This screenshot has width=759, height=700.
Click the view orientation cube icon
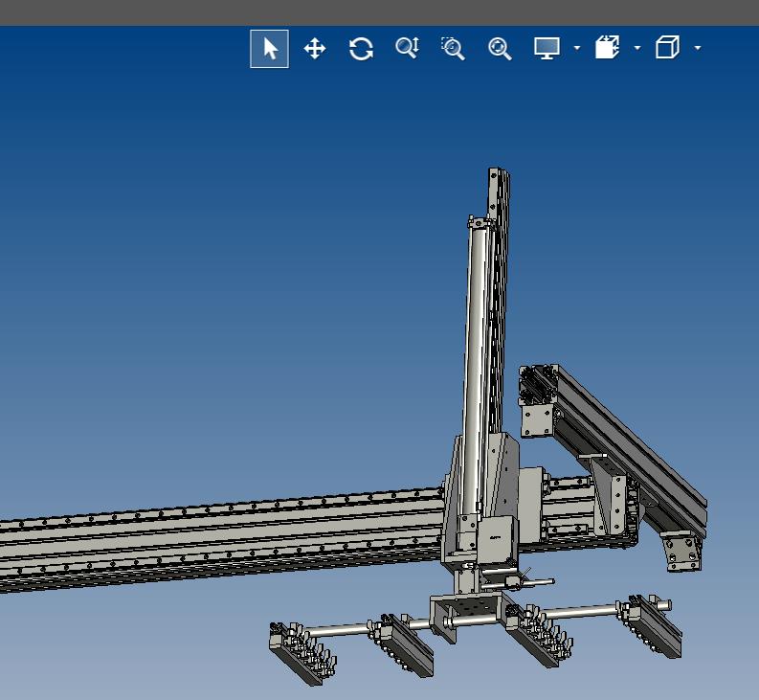tap(667, 48)
